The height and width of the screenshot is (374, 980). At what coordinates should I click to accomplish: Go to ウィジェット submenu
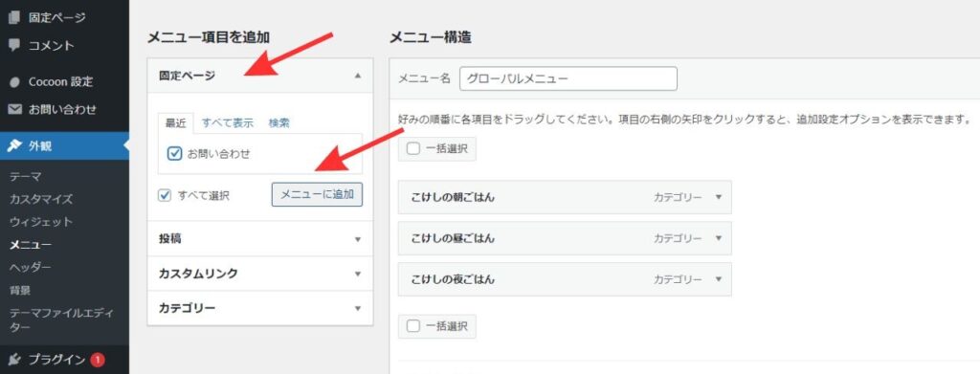tap(41, 222)
